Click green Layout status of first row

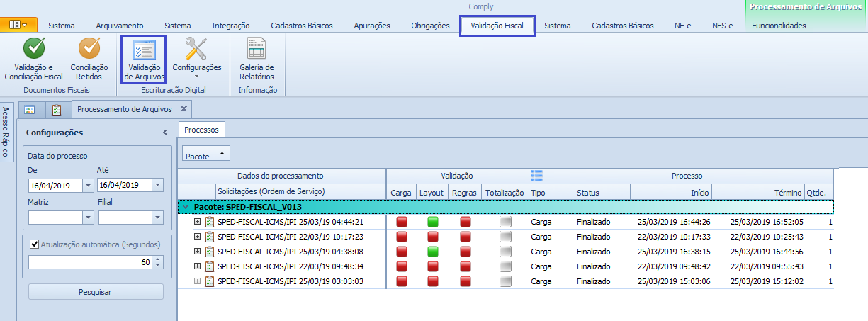coord(432,222)
